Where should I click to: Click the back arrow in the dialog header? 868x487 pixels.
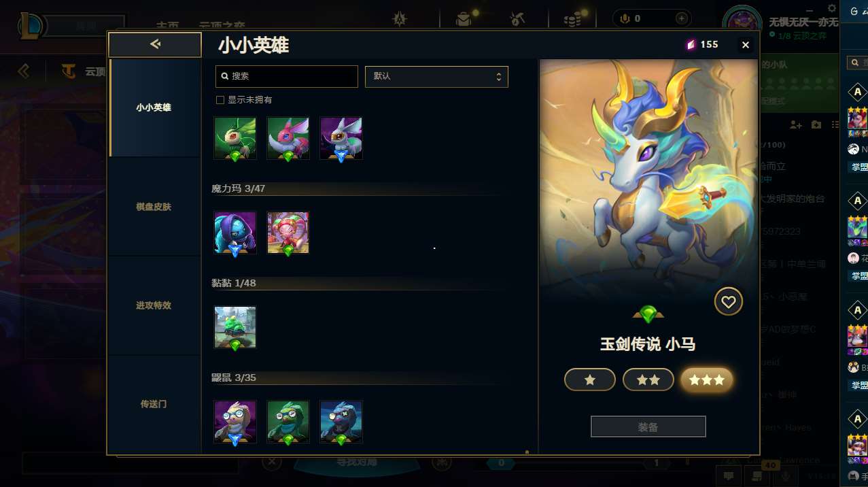(155, 45)
